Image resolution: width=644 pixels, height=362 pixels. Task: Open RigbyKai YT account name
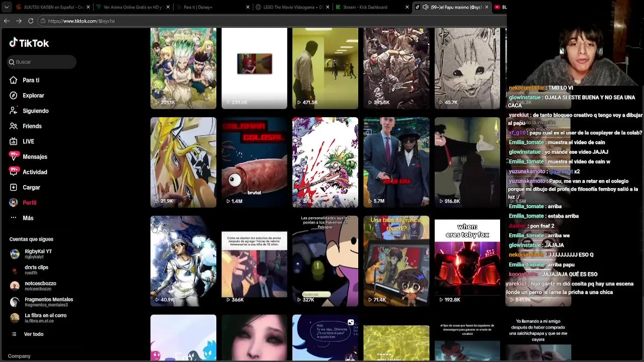point(38,251)
